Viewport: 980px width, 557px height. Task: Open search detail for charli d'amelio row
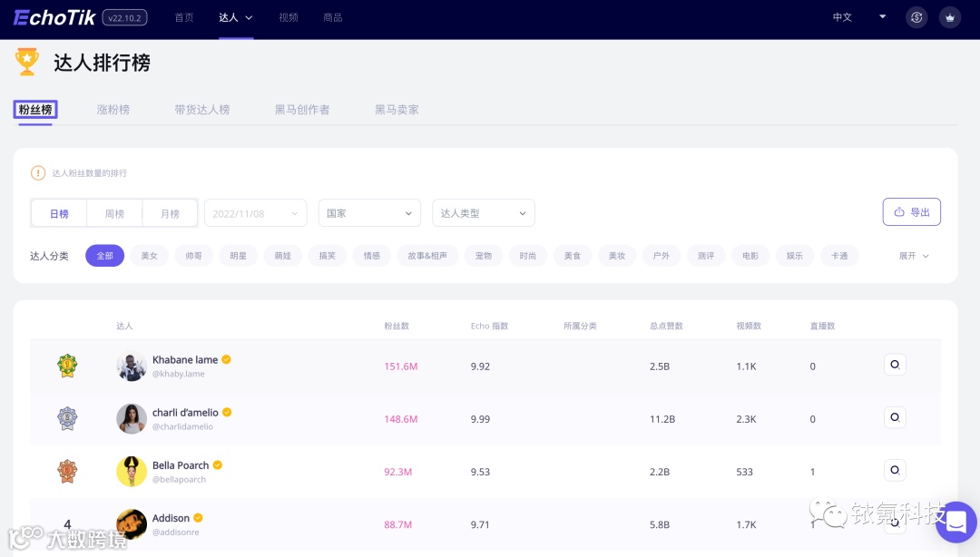[895, 417]
